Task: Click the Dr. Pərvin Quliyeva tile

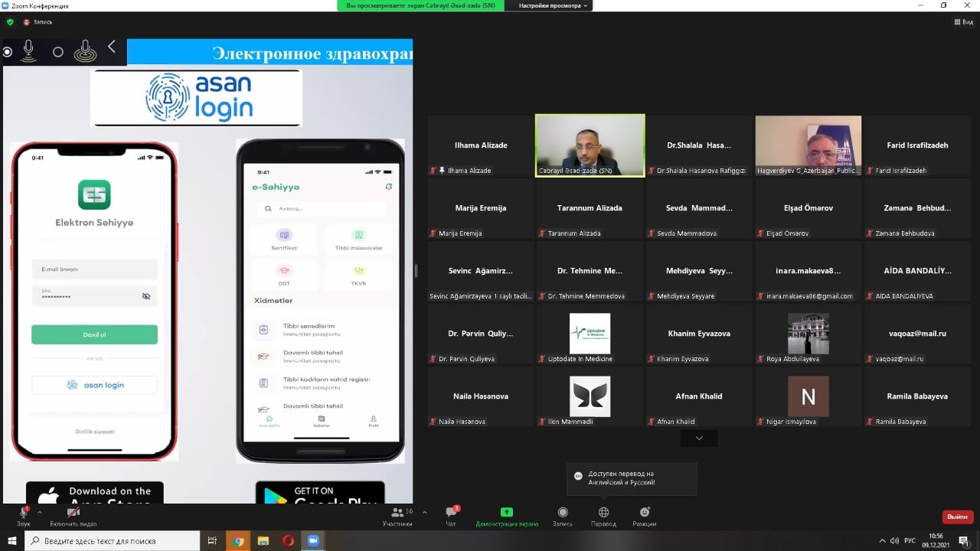Action: point(481,334)
